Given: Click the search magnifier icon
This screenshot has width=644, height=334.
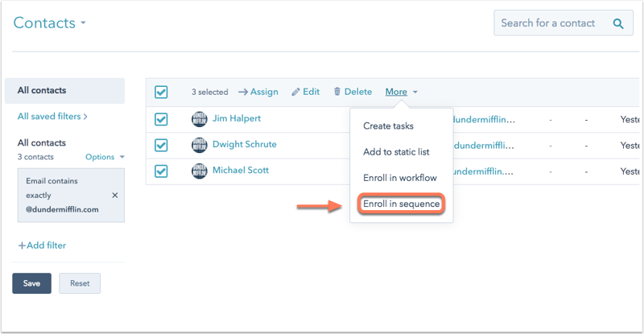Looking at the screenshot, I should click(x=618, y=23).
